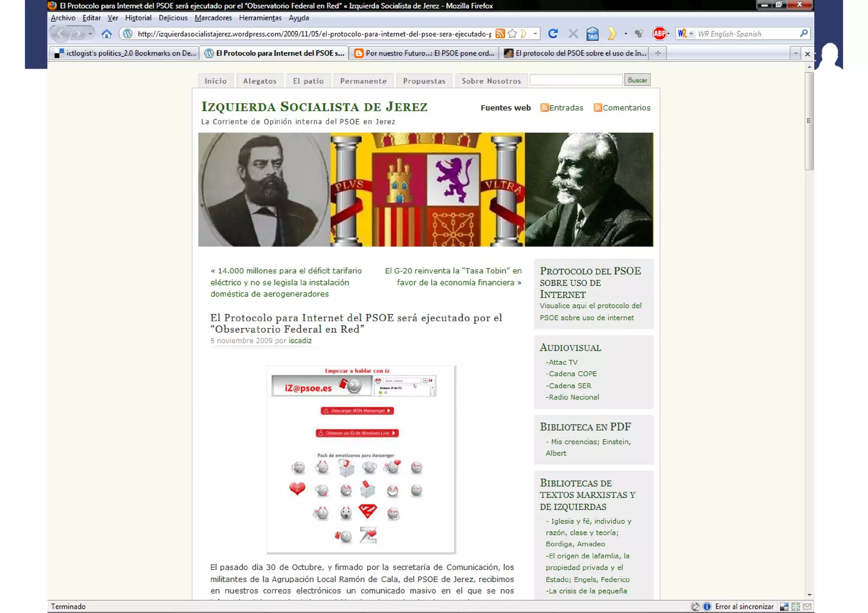This screenshot has width=868, height=613.
Task: Open author iscadiz link
Action: pyautogui.click(x=300, y=341)
